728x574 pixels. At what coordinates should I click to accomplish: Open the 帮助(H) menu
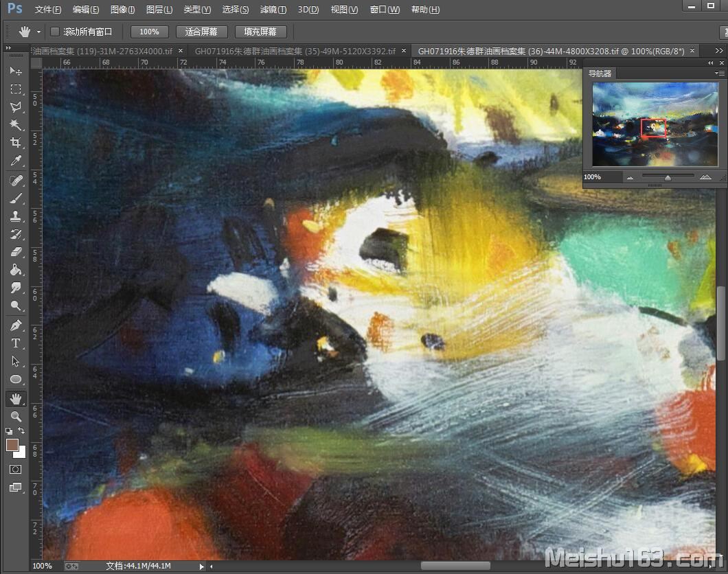pos(425,10)
